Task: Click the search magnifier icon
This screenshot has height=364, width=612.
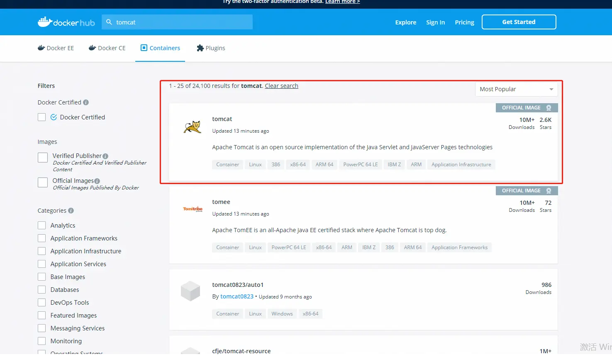Action: [109, 22]
